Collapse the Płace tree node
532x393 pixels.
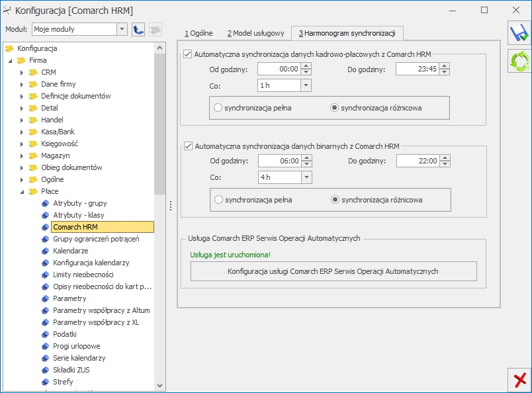(x=22, y=192)
